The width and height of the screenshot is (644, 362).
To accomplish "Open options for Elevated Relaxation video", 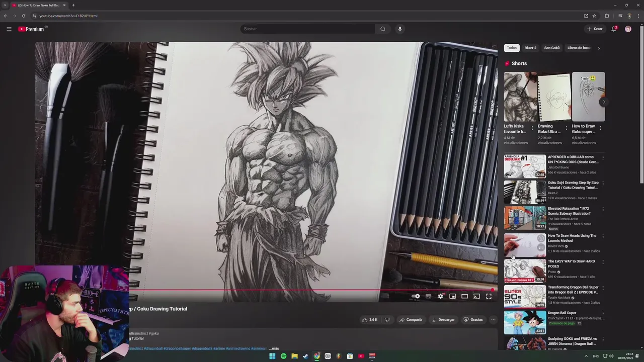I will click(x=603, y=209).
